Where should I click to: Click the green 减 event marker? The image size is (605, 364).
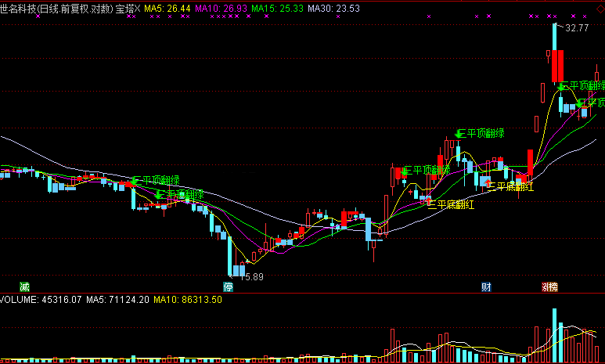click(x=25, y=287)
